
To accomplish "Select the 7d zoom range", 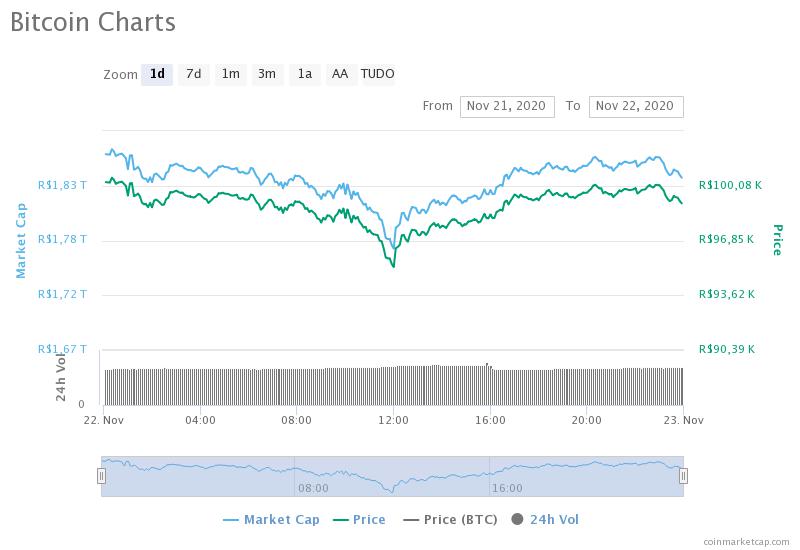I will (x=193, y=74).
